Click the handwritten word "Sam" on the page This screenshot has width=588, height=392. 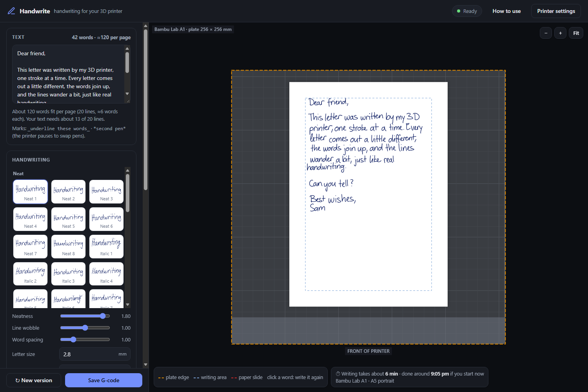(318, 208)
